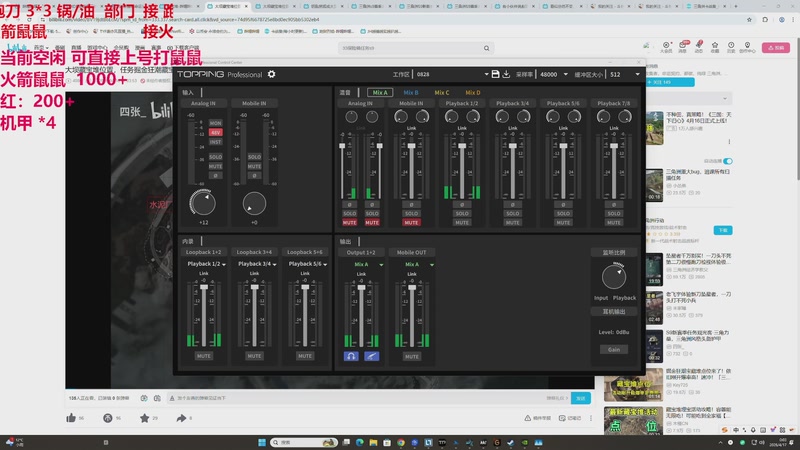Solo mixer Playback 3/4 channel
Viewport: 800px width, 450px height.
click(513, 213)
